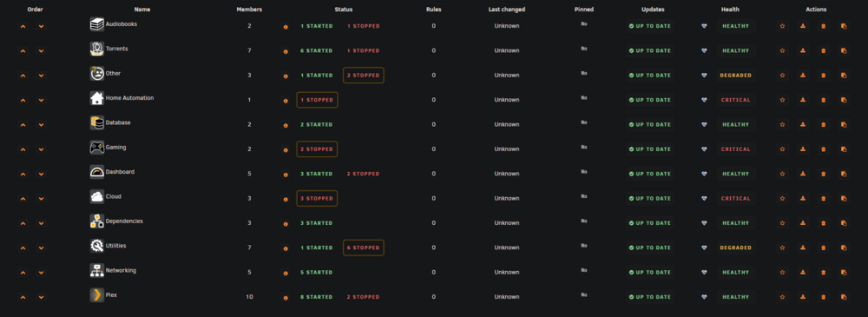Click the CRITICAL health badge for Cloud
The image size is (868, 317).
coord(736,198)
